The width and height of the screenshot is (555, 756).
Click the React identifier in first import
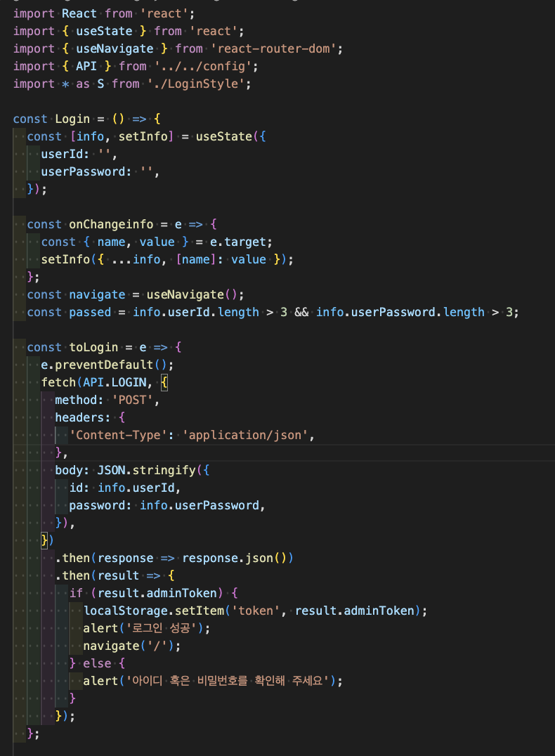pos(79,13)
